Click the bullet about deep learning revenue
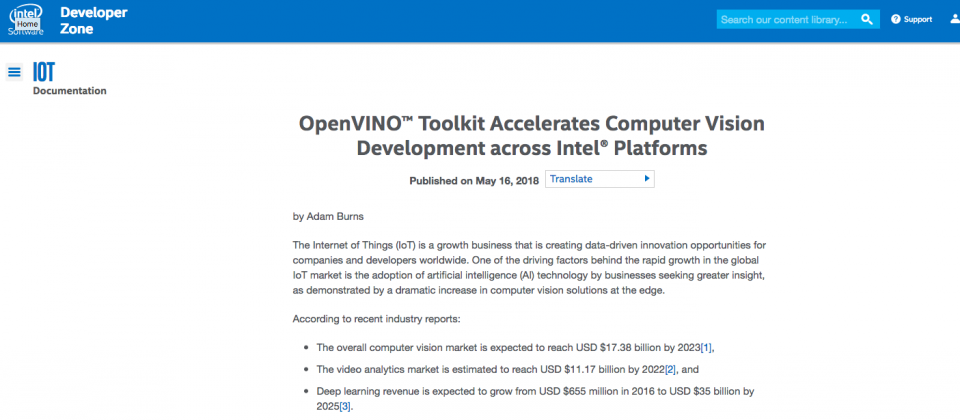The image size is (960, 420). pyautogui.click(x=535, y=398)
